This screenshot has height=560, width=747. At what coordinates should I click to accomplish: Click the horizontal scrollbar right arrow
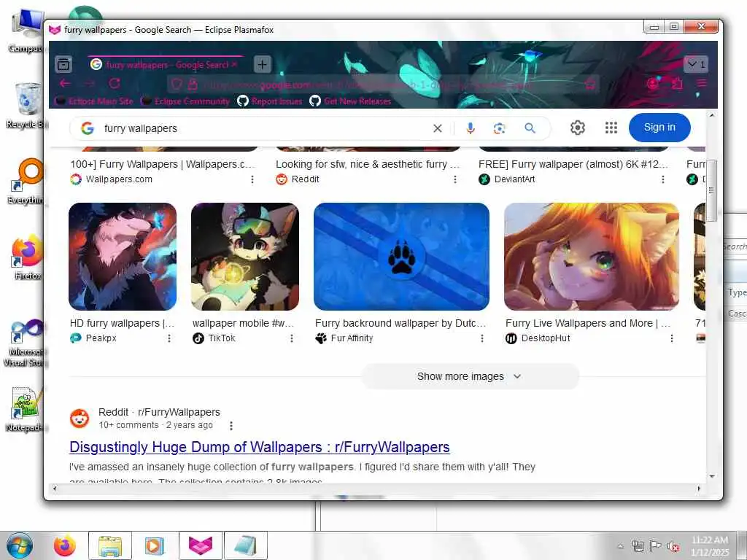tap(699, 489)
